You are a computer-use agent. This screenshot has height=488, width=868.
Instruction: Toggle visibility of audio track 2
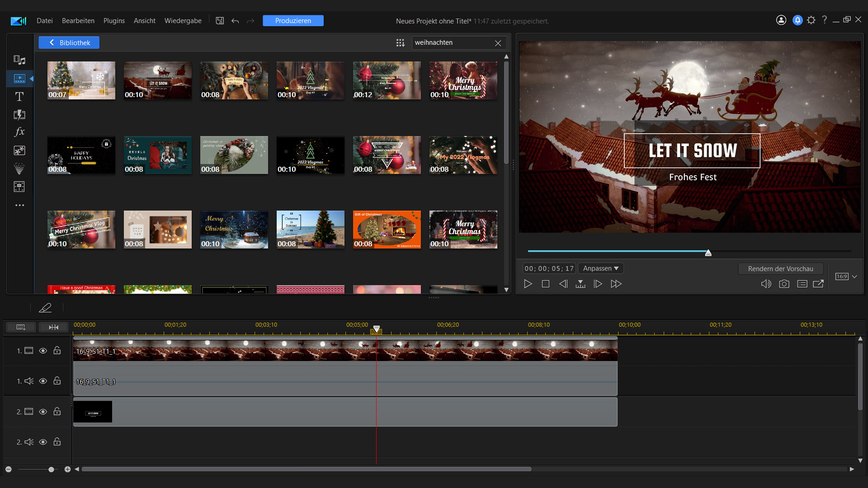(x=43, y=442)
